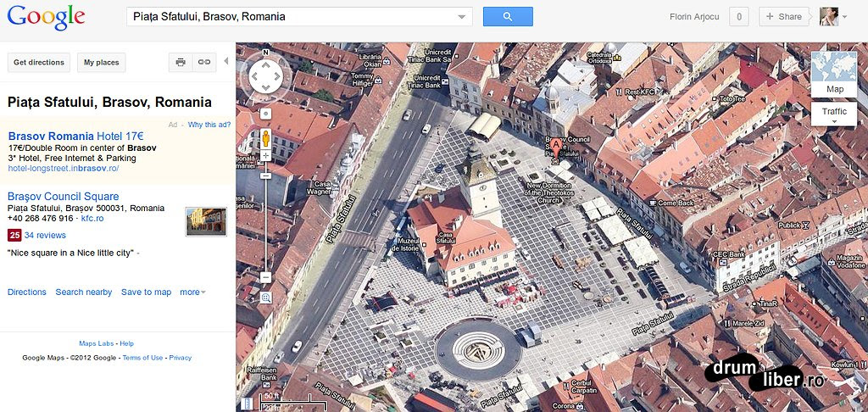Image resolution: width=868 pixels, height=412 pixels.
Task: Click Florin Arjocu account name
Action: click(693, 17)
